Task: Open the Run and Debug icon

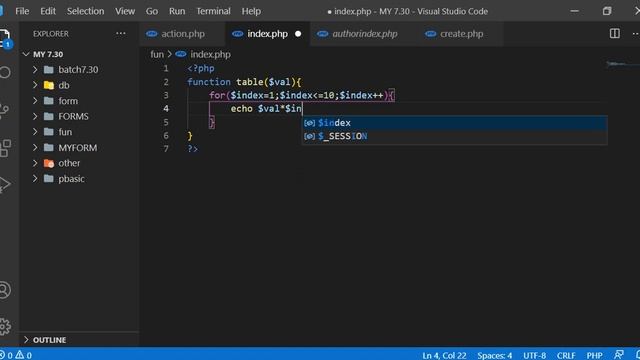Action: pos(4,184)
